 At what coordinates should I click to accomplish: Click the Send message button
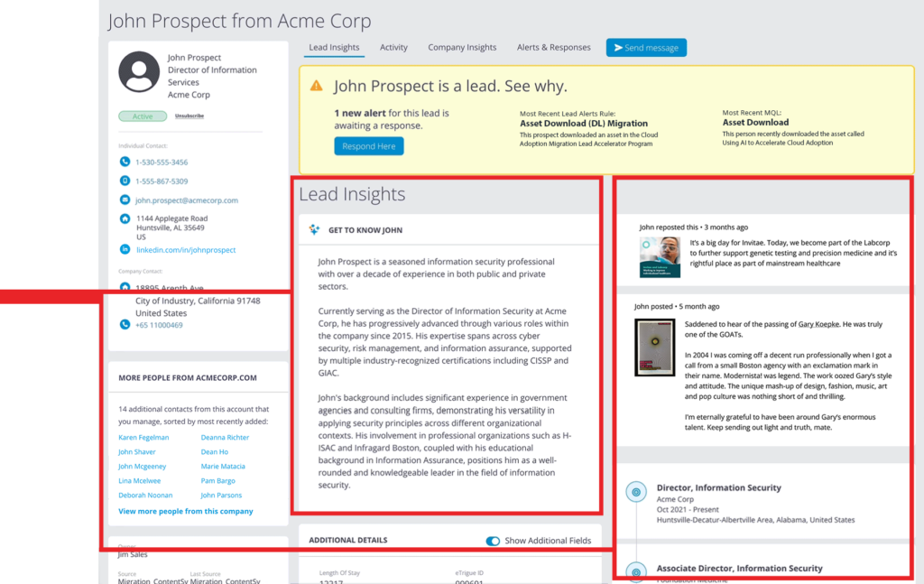[x=646, y=48]
